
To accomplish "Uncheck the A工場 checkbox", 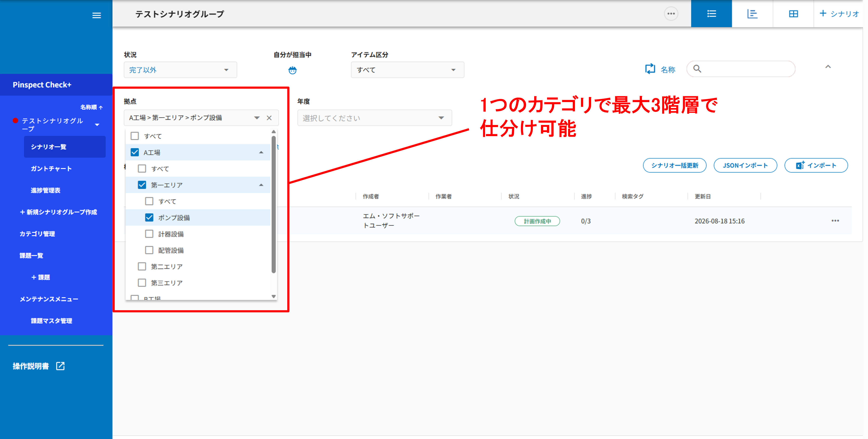I will [x=135, y=152].
